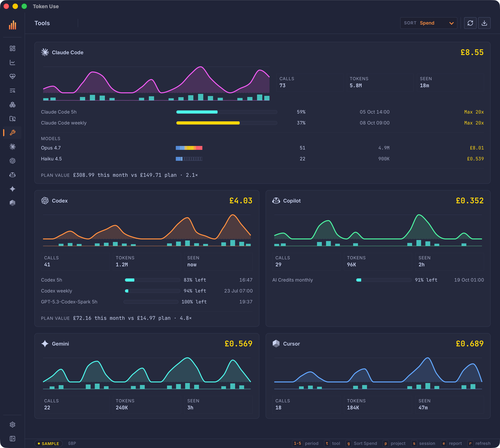This screenshot has width=500, height=448.
Task: Click the Codex card logo icon
Action: click(45, 201)
